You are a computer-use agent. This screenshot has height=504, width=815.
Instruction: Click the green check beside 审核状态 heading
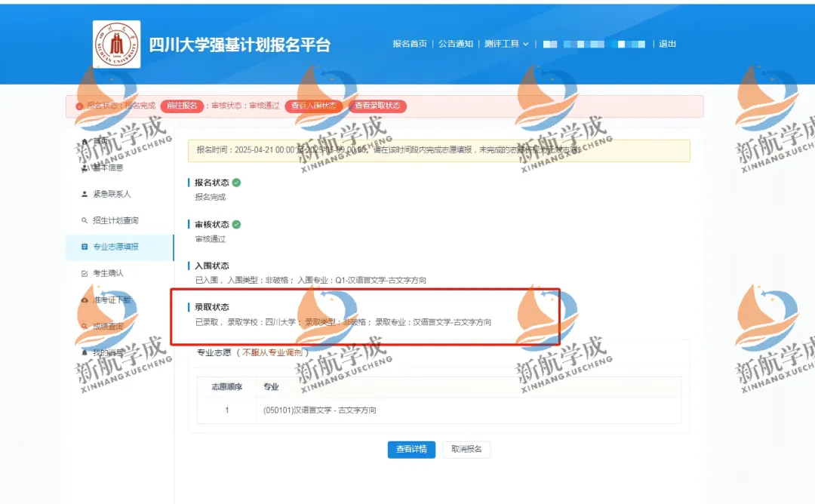click(x=236, y=224)
